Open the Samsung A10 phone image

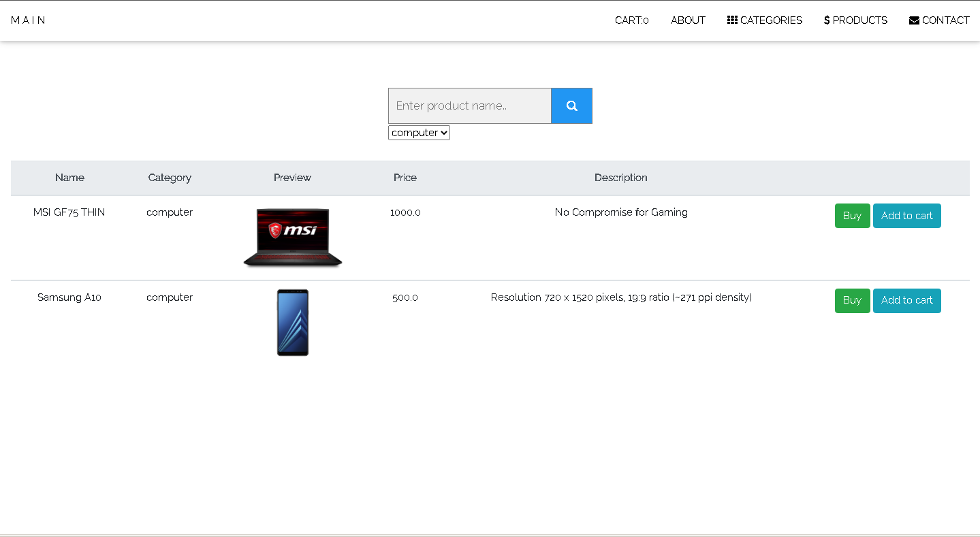point(292,322)
